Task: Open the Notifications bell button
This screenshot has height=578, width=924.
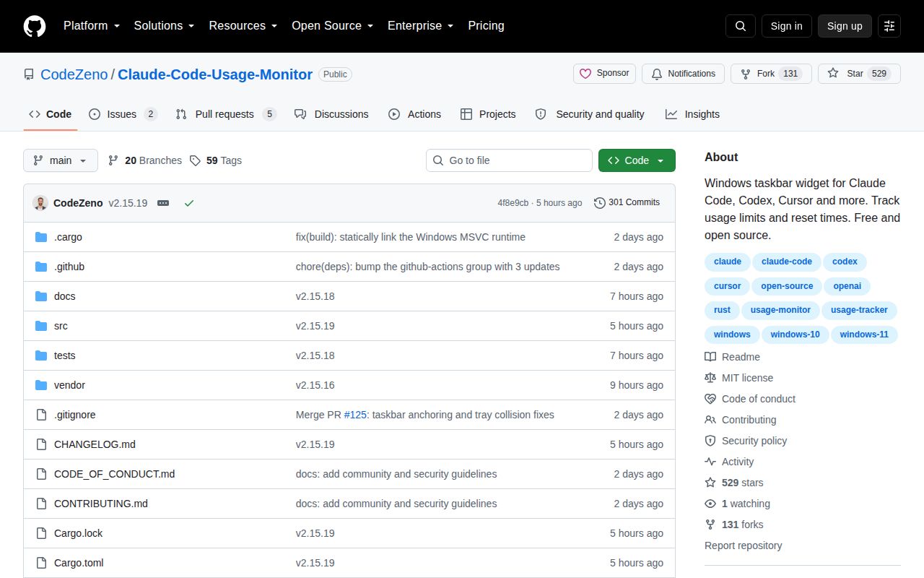Action: pyautogui.click(x=683, y=74)
